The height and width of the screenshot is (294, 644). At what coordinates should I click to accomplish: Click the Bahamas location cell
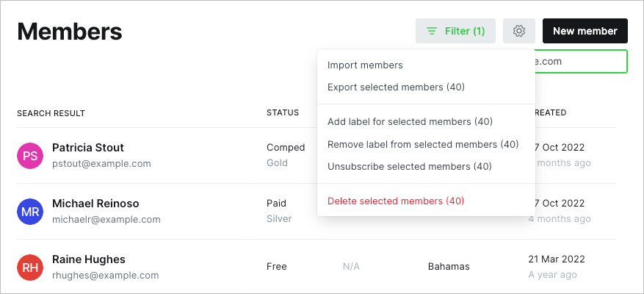point(449,267)
